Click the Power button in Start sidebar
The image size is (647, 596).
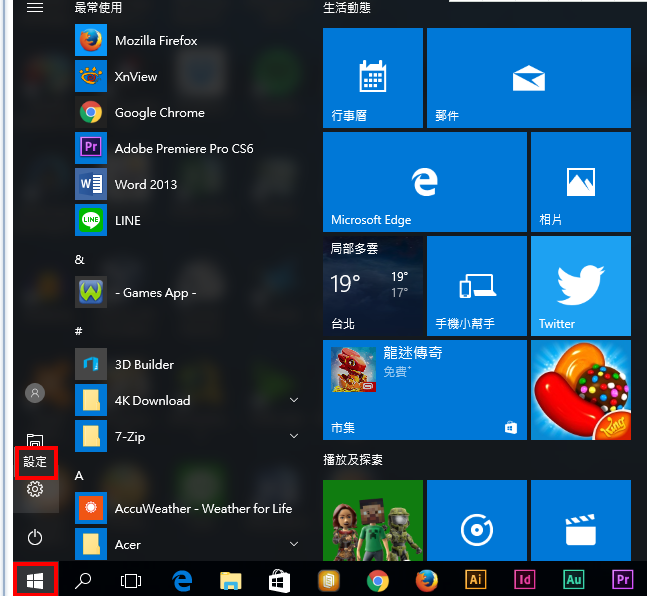click(35, 537)
